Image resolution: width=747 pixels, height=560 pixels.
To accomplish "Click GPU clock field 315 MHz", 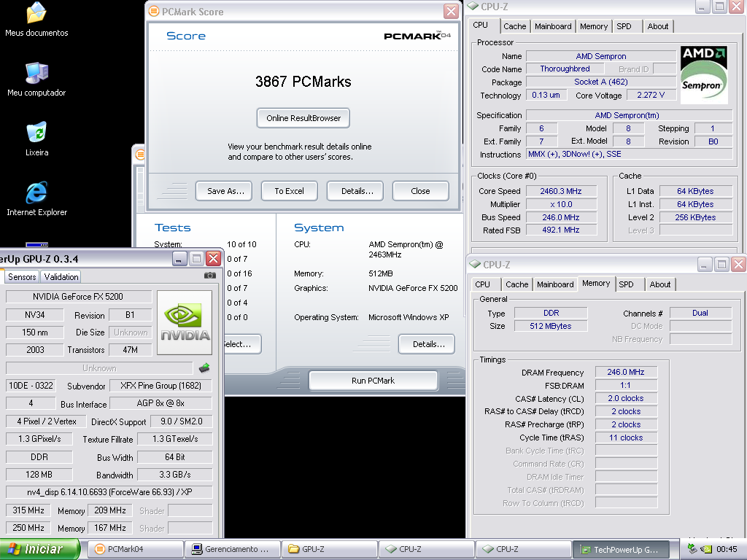I will coord(28,510).
